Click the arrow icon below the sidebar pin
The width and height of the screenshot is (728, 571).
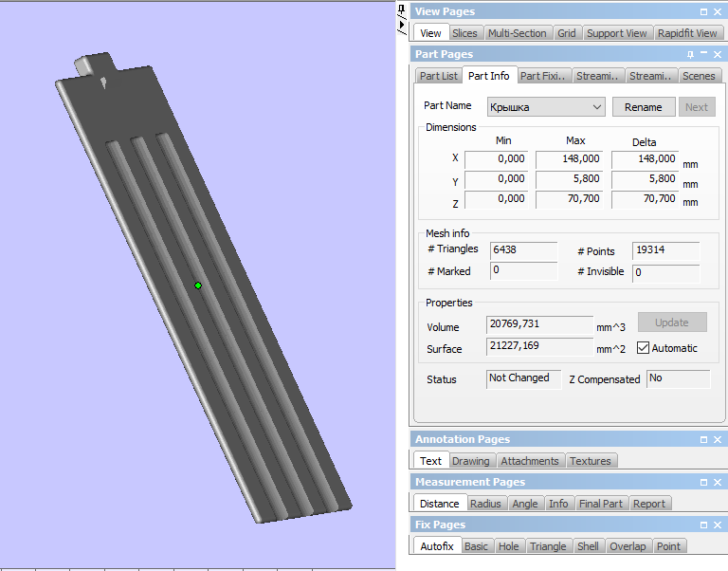click(x=401, y=24)
